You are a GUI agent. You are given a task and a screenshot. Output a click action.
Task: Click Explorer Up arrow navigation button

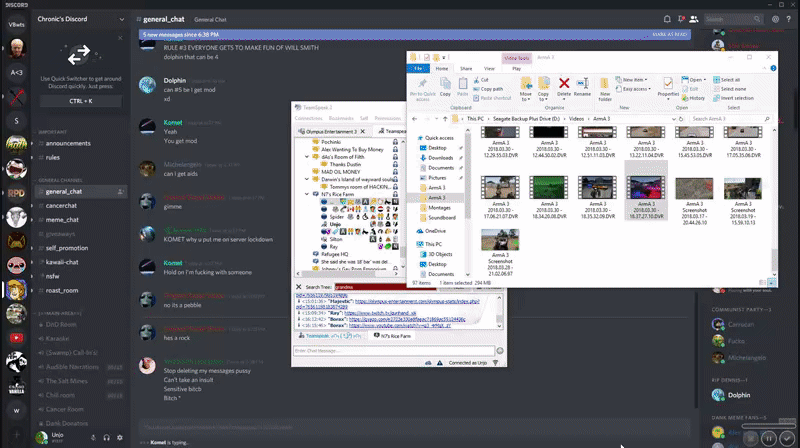click(445, 119)
